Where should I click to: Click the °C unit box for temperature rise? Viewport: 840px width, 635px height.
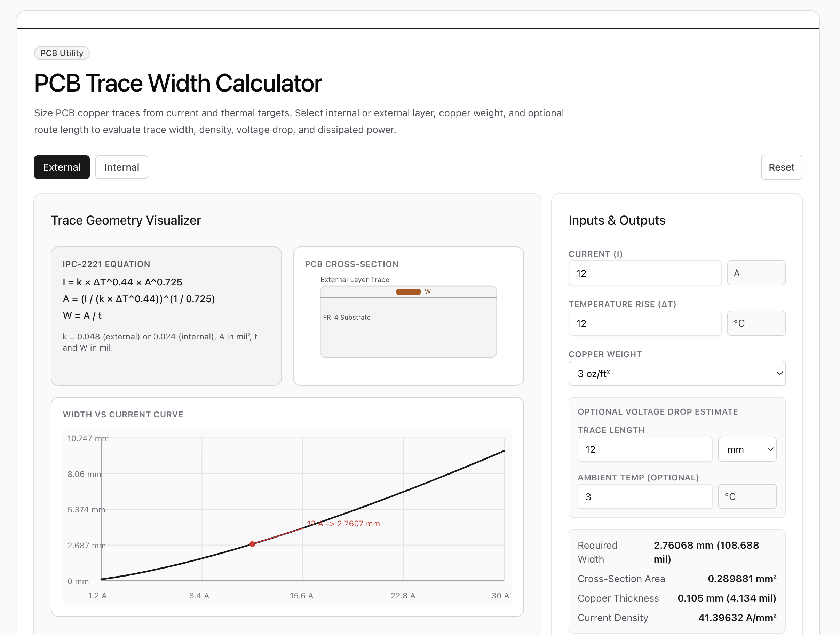(756, 323)
